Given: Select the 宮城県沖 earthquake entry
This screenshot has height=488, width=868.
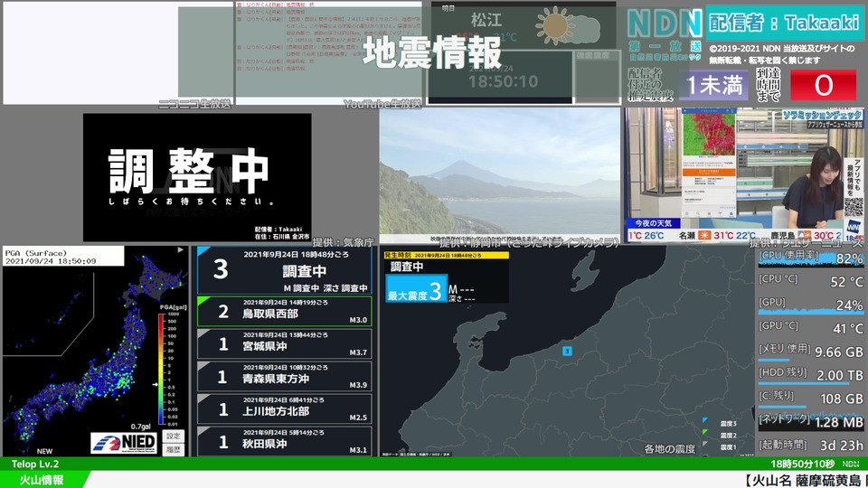Looking at the screenshot, I should [x=285, y=343].
